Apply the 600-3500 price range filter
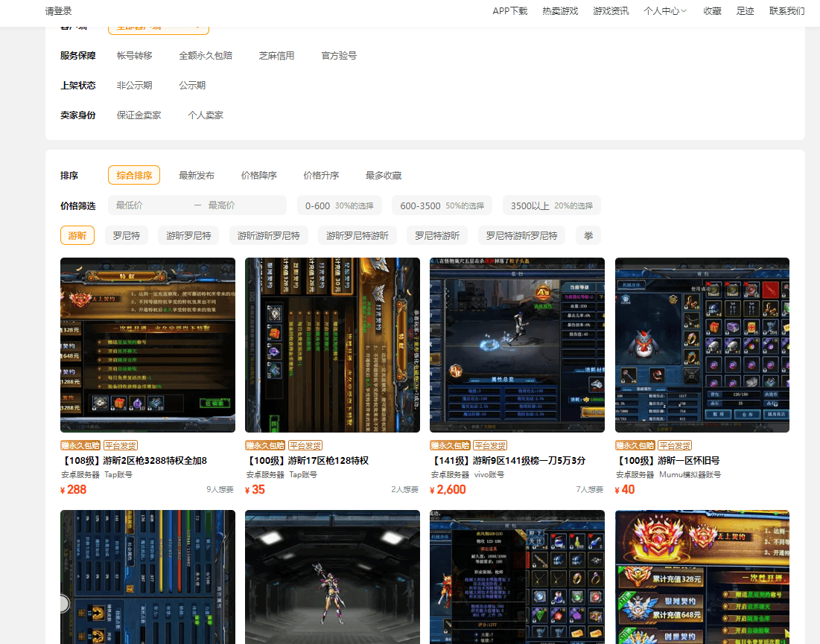820x644 pixels. 442,205
